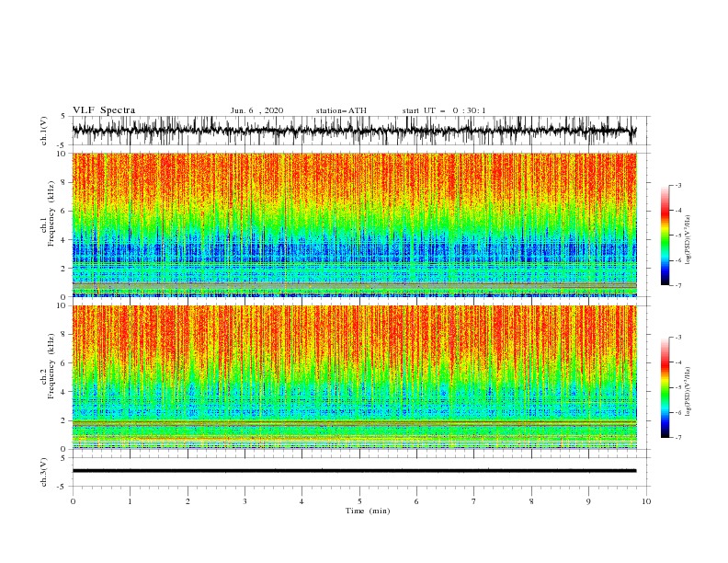This screenshot has width=728, height=563.
Task: Click the 'ch.1(V)' waveform axis label
Action: coord(44,131)
